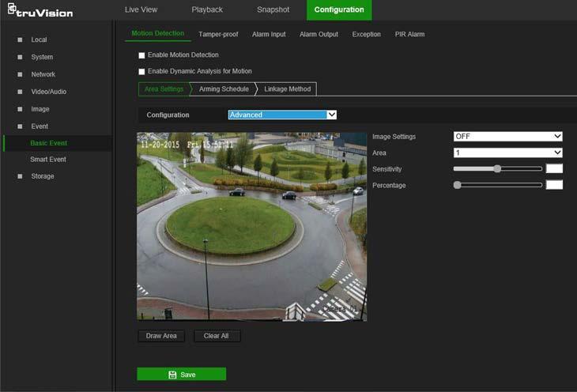Open Image in the sidebar

tap(40, 109)
